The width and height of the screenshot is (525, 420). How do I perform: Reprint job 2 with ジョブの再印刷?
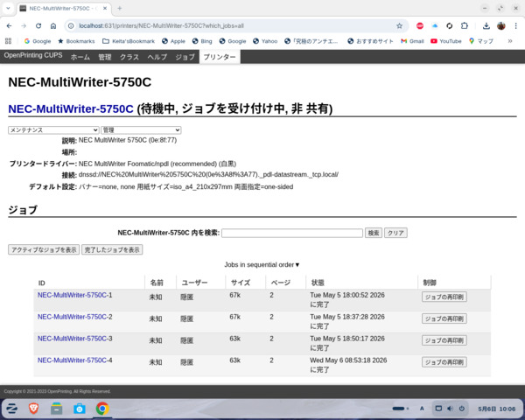coord(444,318)
